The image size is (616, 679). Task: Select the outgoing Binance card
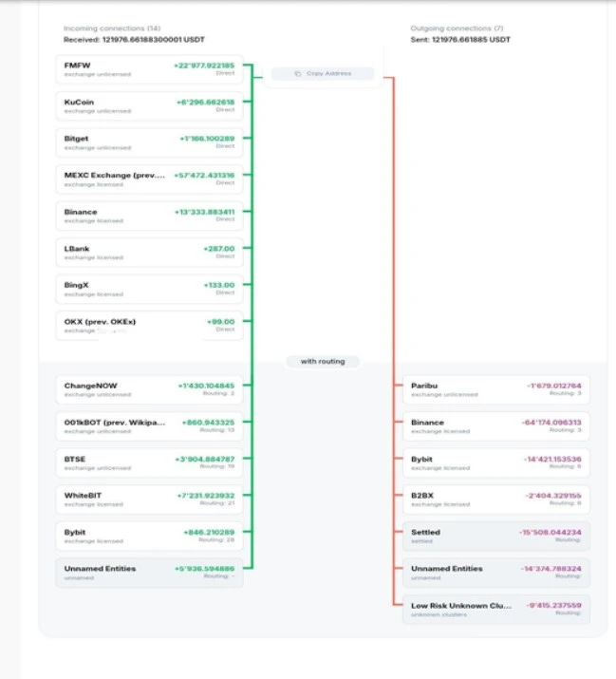tap(496, 426)
